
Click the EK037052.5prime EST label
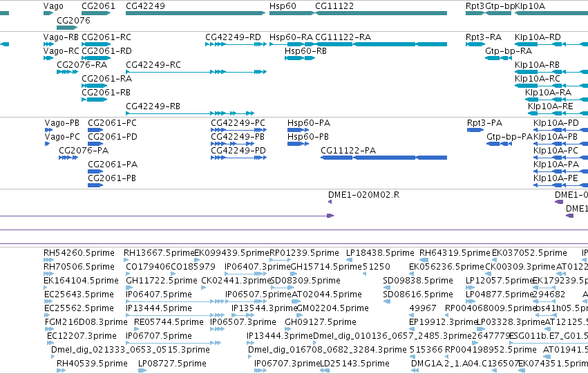pyautogui.click(x=529, y=253)
